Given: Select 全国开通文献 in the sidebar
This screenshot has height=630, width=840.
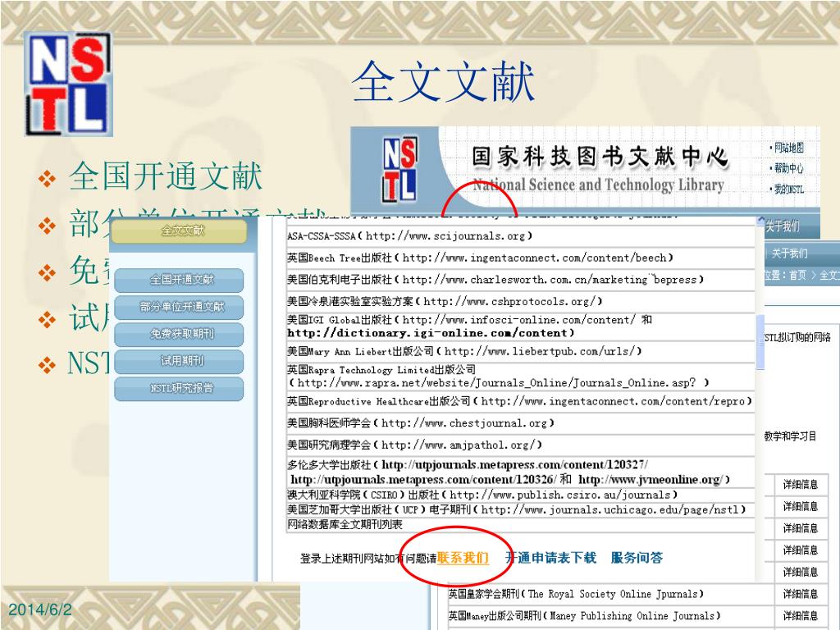Looking at the screenshot, I should tap(179, 280).
